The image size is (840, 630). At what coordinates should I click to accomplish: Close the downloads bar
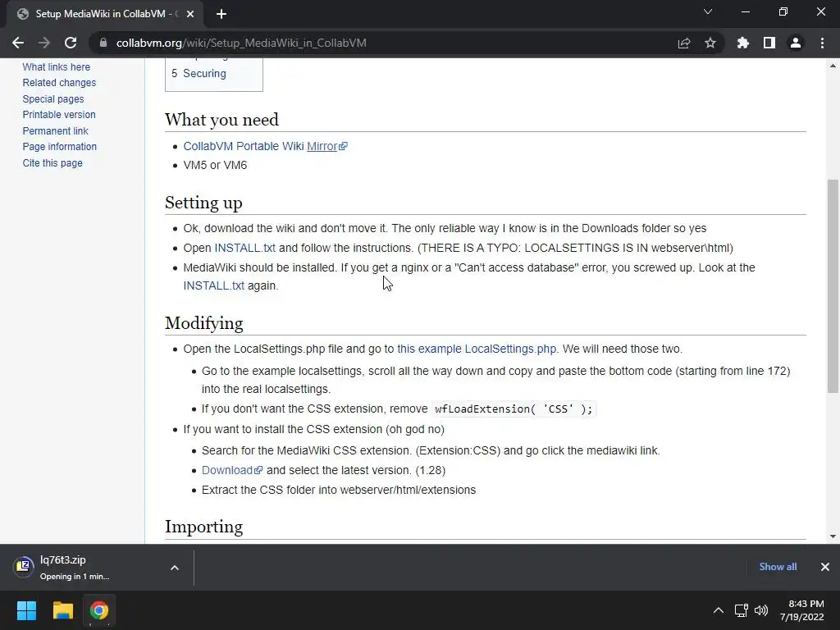click(825, 567)
